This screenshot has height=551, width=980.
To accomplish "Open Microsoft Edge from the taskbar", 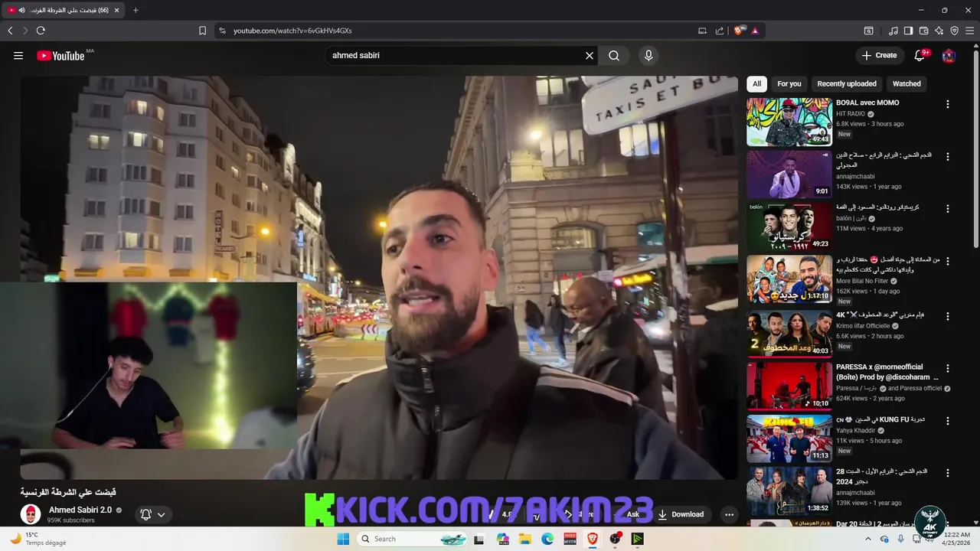I will coord(547,539).
